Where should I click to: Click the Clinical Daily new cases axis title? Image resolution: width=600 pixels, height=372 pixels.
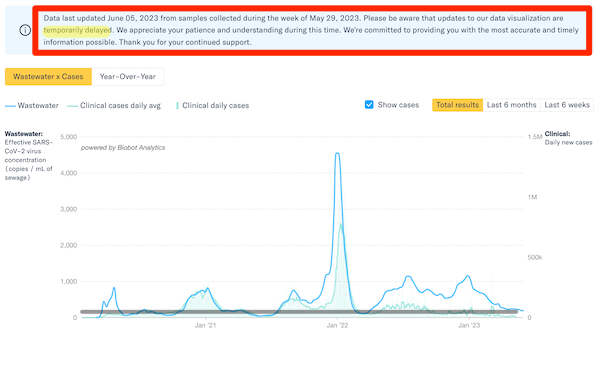pos(568,138)
